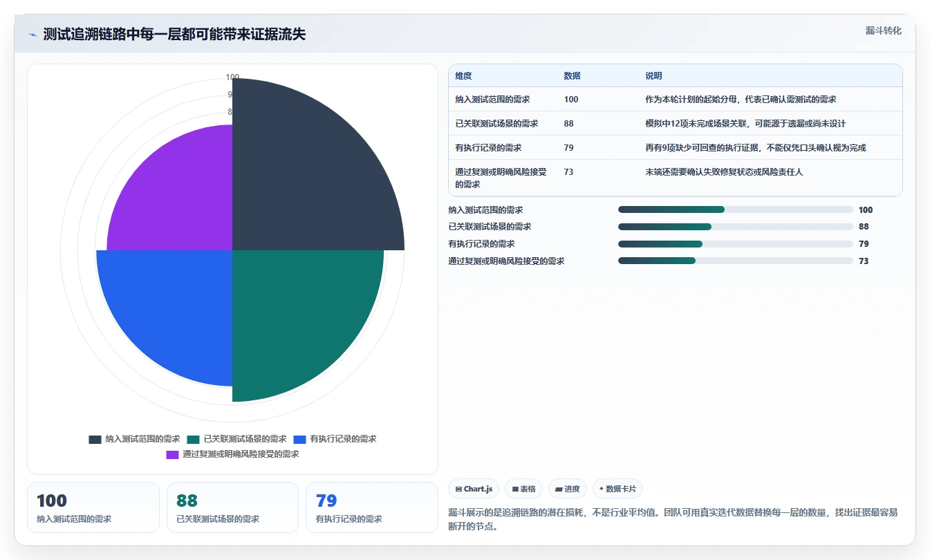Click the description starting 作为本轮计划的起始分母
Image resolution: width=930 pixels, height=560 pixels.
741,100
